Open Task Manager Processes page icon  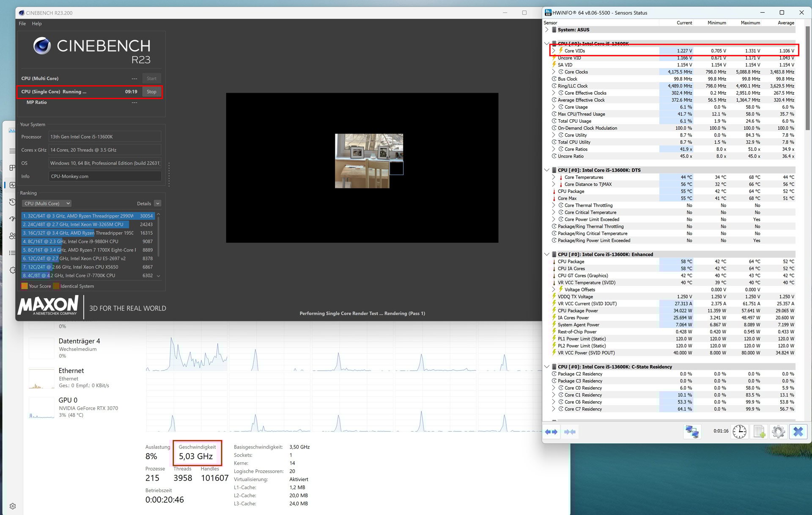pyautogui.click(x=12, y=168)
